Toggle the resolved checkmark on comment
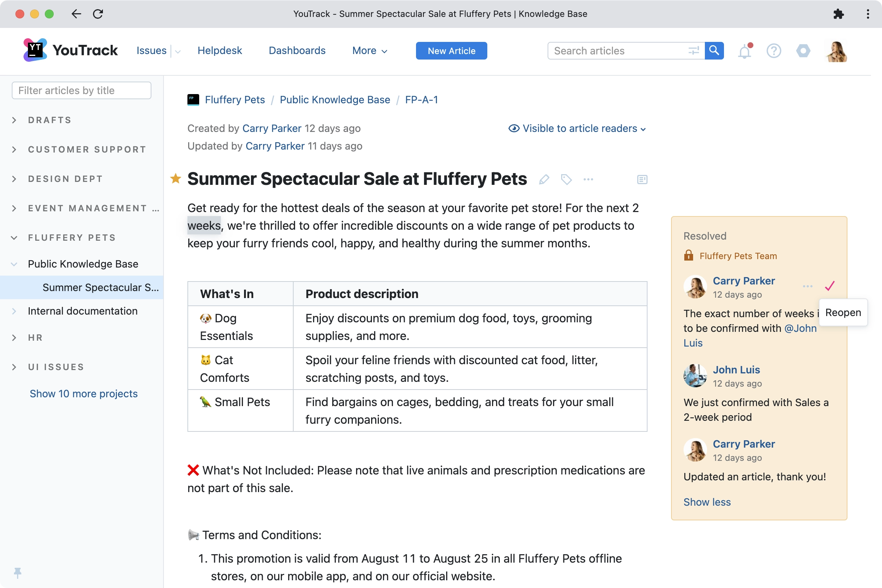Image resolution: width=882 pixels, height=588 pixels. pos(830,286)
